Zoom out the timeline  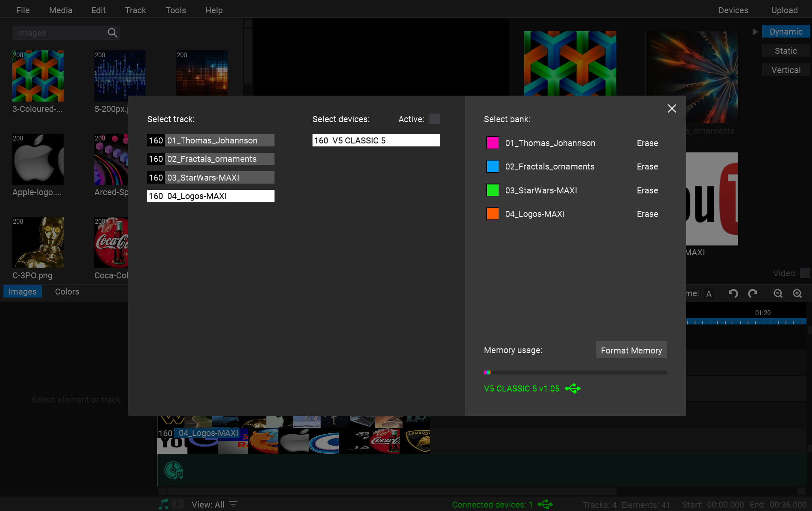pos(778,293)
